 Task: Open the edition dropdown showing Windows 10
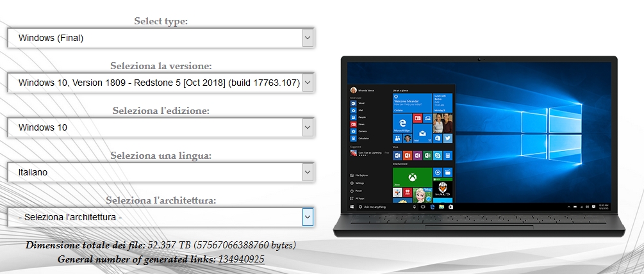click(161, 127)
